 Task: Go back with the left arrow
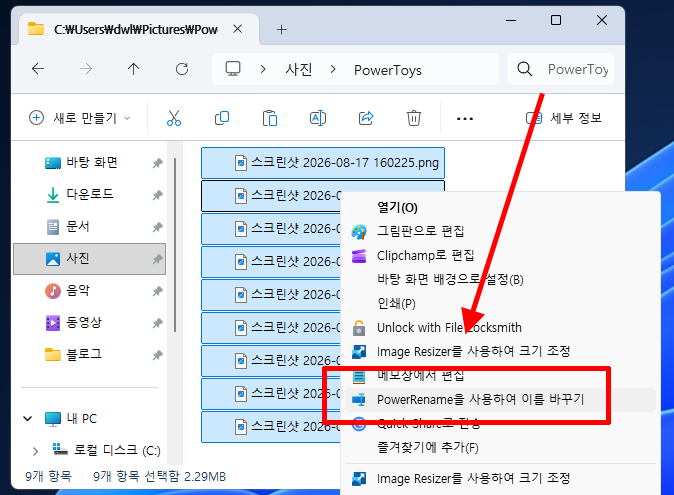point(38,69)
